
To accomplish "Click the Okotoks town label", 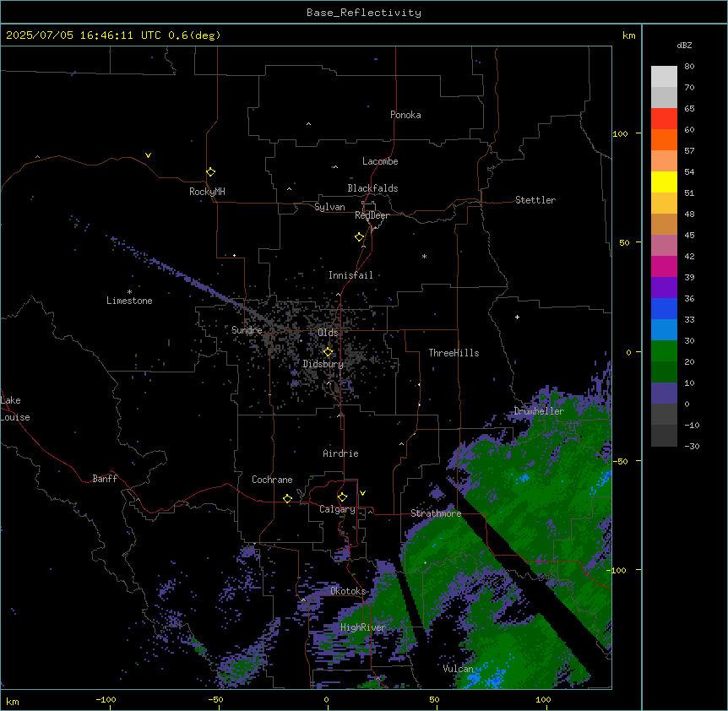I will point(348,591).
